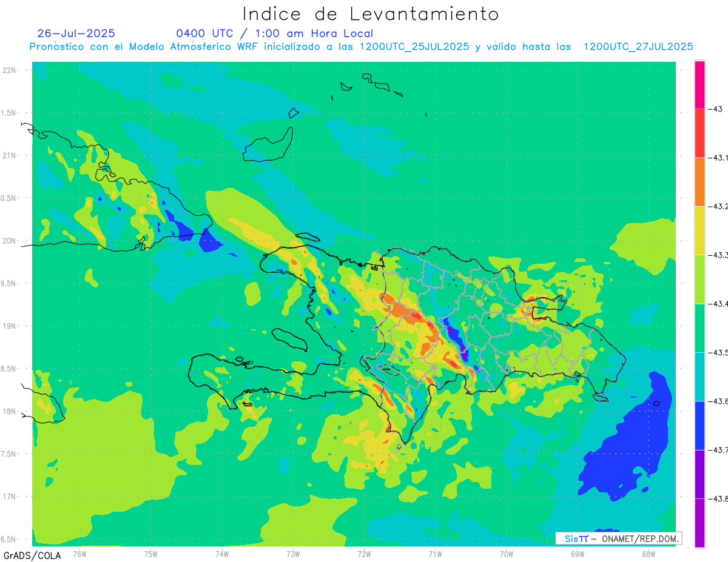Image resolution: width=728 pixels, height=562 pixels.
Task: Click the 'ONAMET/REP.DOM.' label
Action: click(x=639, y=538)
